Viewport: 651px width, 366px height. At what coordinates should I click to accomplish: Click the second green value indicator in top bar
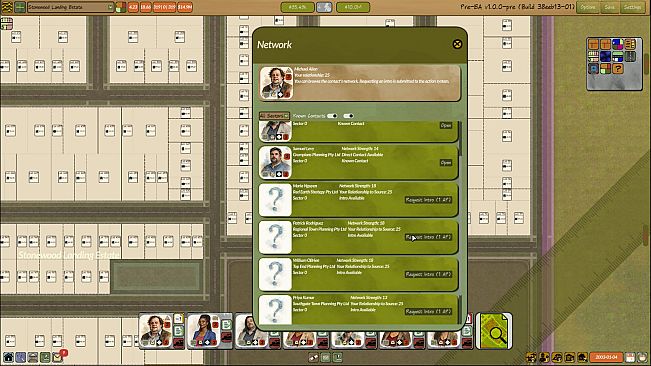[x=353, y=7]
